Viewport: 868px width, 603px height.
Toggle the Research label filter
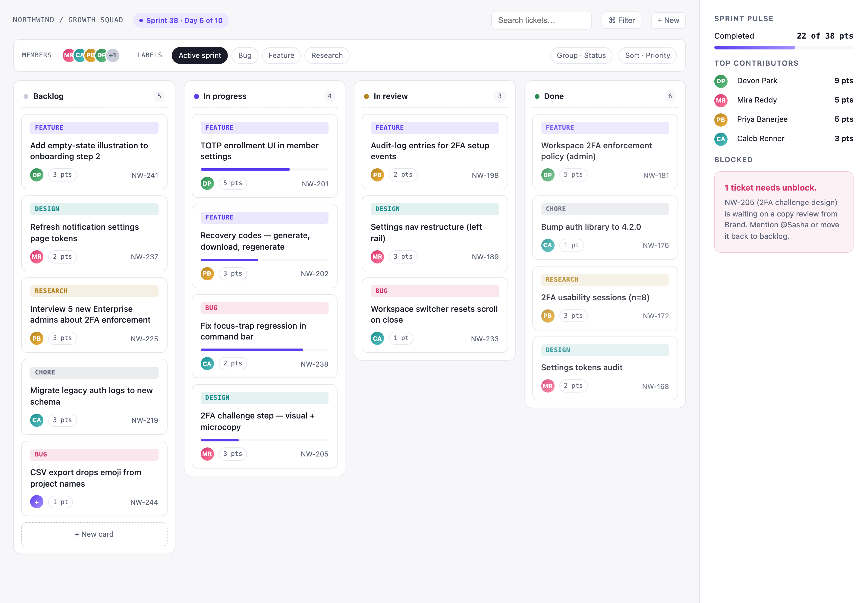coord(327,55)
